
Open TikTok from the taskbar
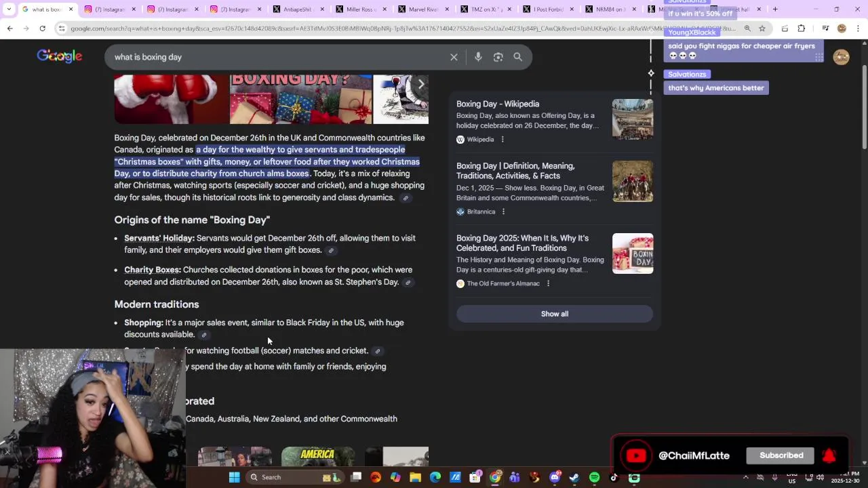(x=614, y=477)
